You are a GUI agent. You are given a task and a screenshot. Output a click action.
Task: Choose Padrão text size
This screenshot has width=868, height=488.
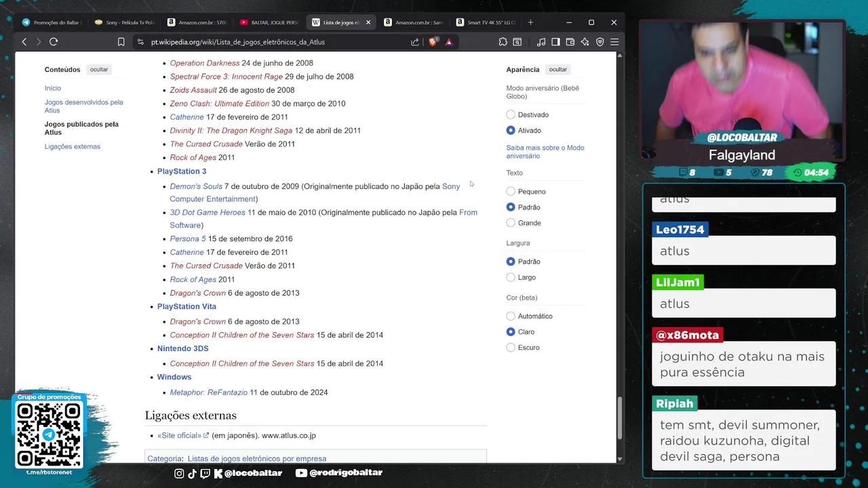[511, 207]
